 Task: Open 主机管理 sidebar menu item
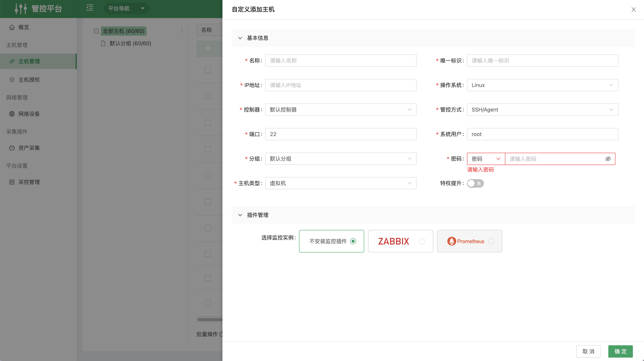(x=38, y=61)
